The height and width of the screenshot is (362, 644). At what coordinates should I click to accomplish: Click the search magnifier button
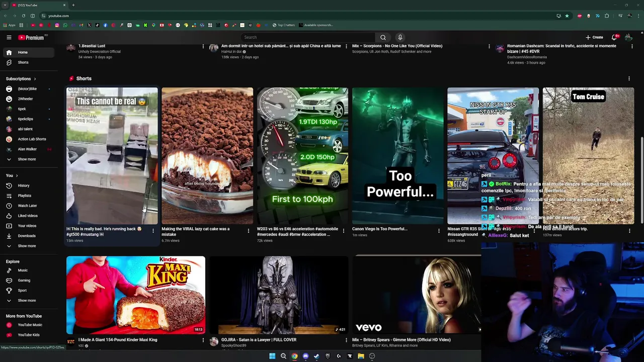[383, 37]
